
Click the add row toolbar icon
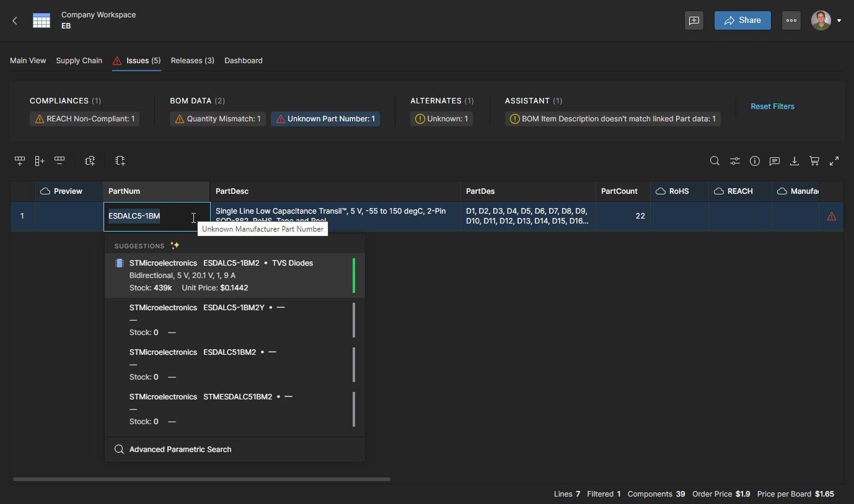20,161
